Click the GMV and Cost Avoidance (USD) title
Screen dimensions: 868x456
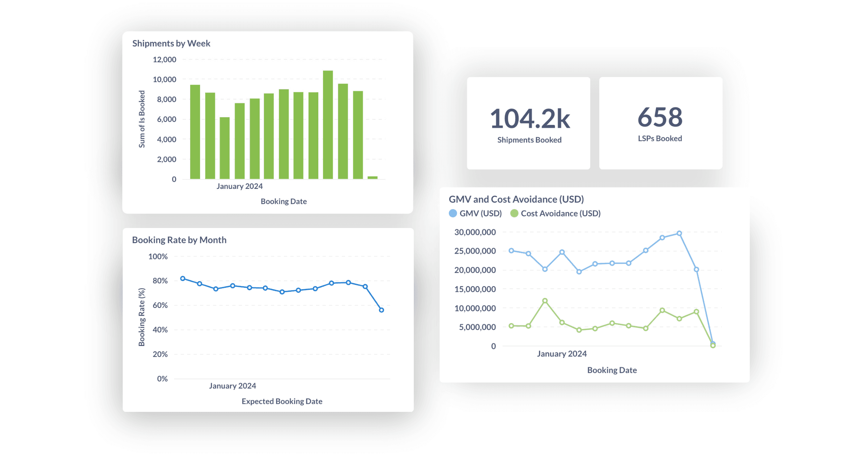[516, 199]
